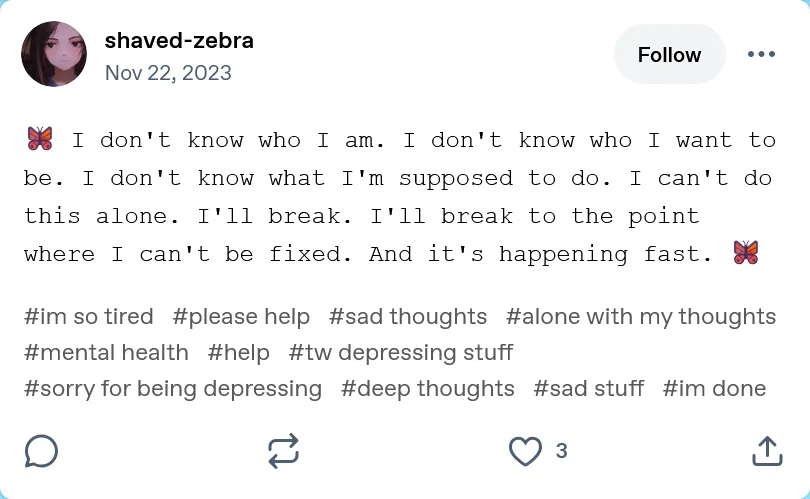The width and height of the screenshot is (810, 499).
Task: Open the #im done tag
Action: [x=714, y=388]
